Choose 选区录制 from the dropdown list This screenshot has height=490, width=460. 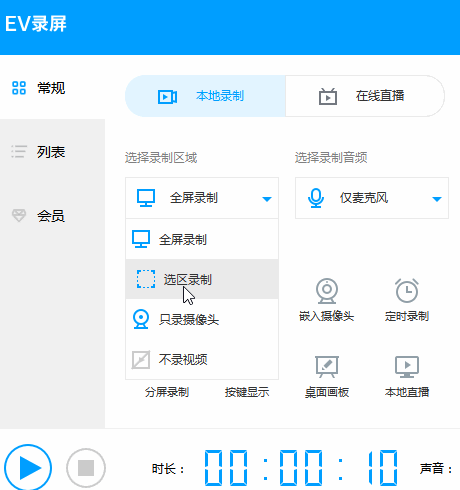[x=202, y=279]
